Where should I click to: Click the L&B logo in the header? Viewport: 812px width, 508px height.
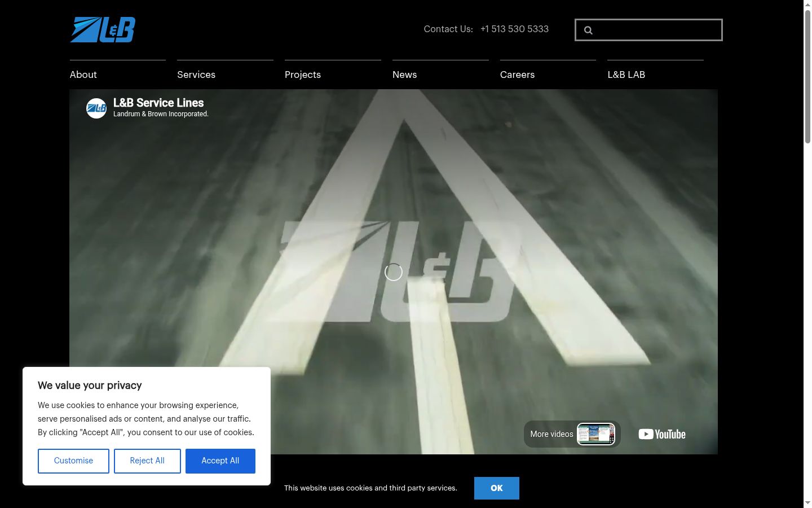click(x=103, y=29)
